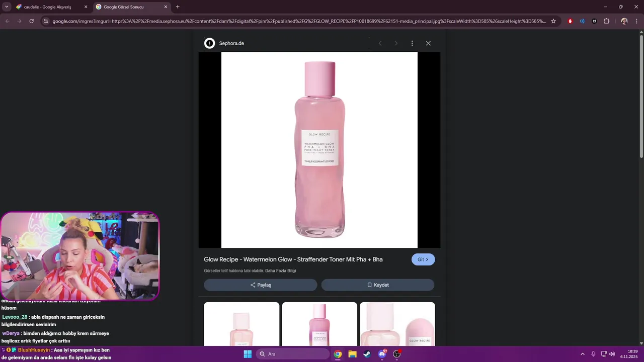Open related thumbnail showing Glow Recipe jar
The height and width of the screenshot is (362, 644).
point(397,324)
